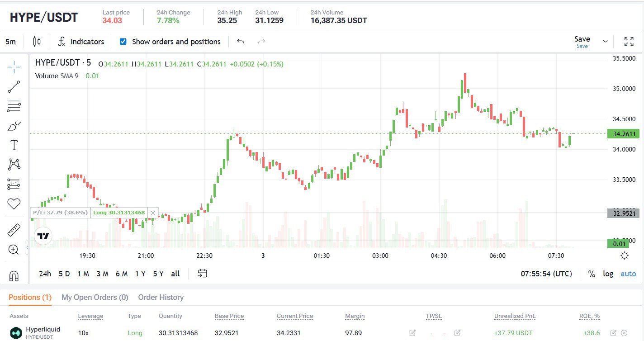Open the Indicators panel
Viewport: 644px width, 341px height.
click(81, 42)
